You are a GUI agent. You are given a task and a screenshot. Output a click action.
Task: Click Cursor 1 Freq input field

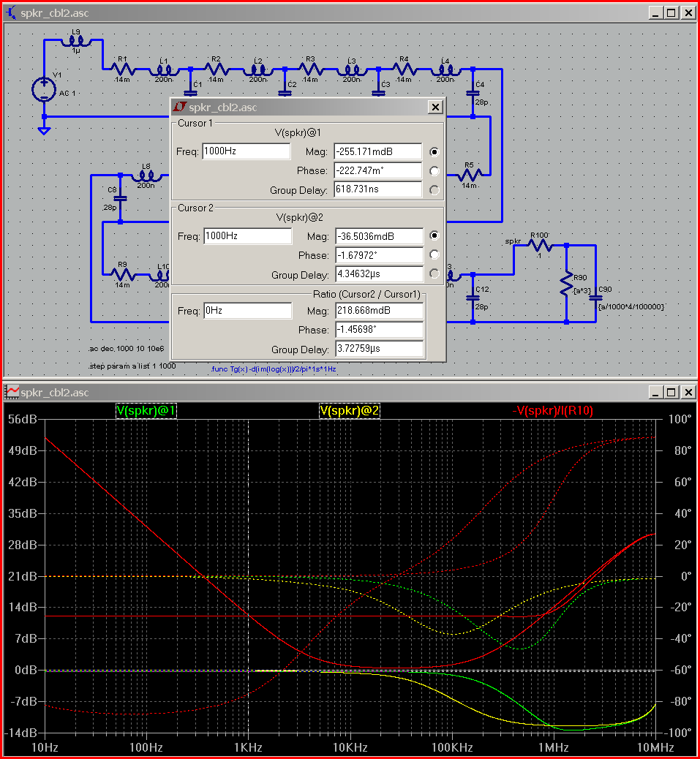[246, 151]
